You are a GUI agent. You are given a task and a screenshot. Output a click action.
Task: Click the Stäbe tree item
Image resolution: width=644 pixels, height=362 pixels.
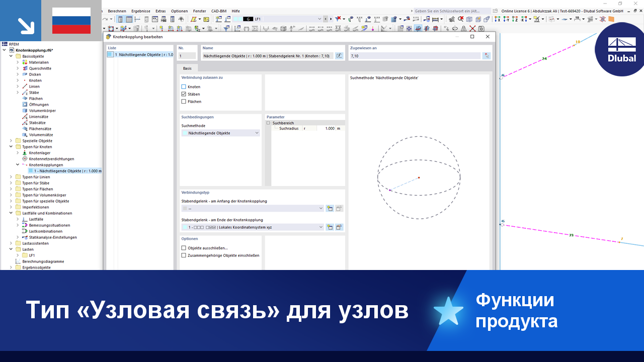point(34,93)
